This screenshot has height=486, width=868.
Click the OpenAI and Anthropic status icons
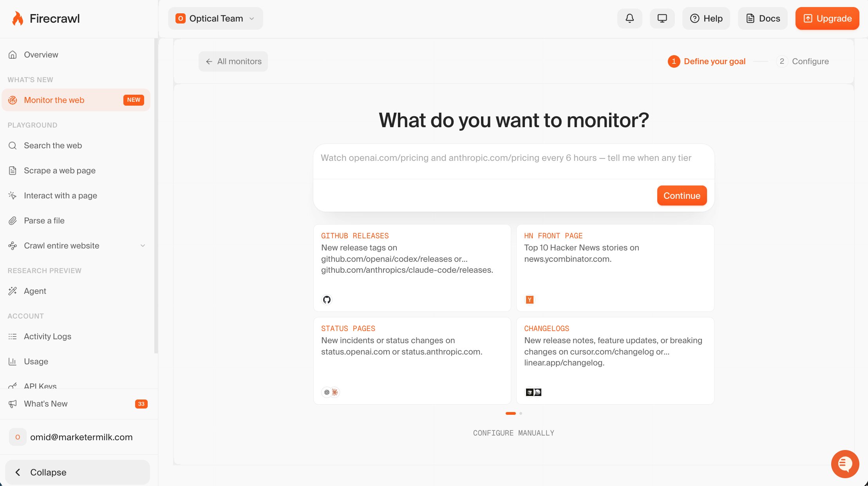point(331,392)
